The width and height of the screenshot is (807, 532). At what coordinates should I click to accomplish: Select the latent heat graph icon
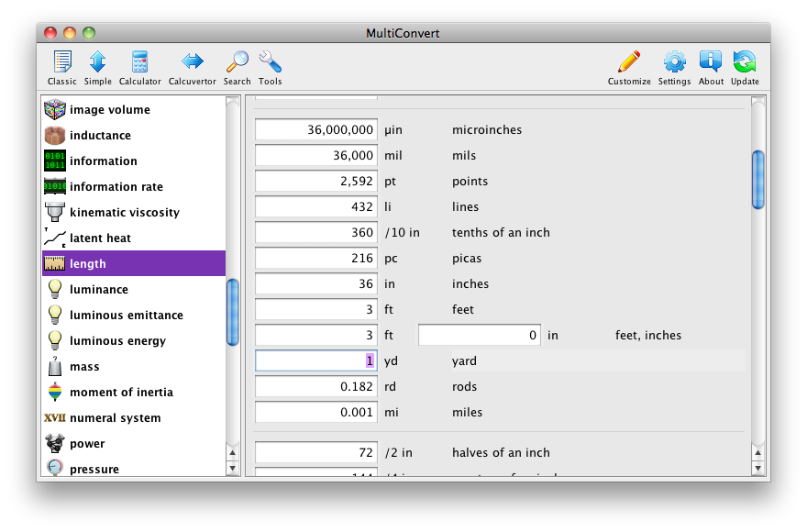click(54, 238)
